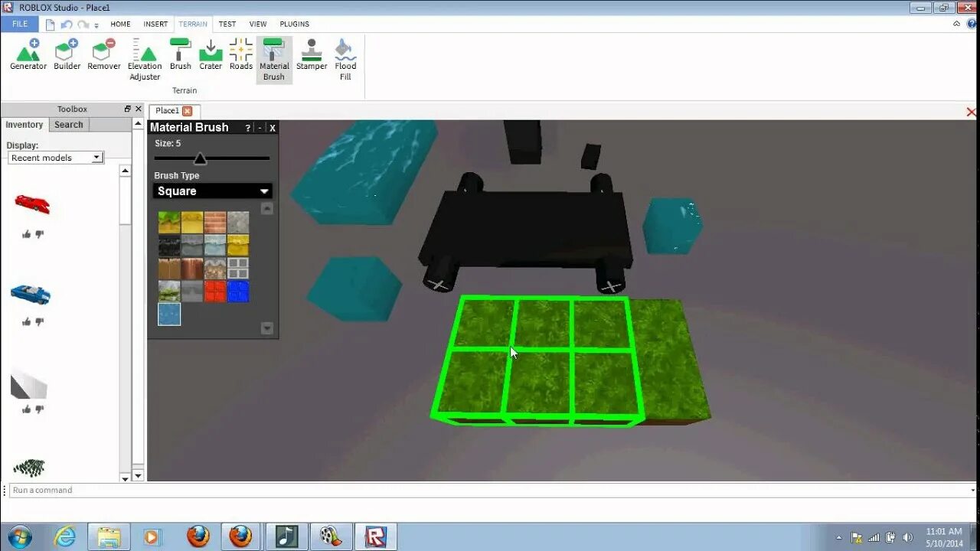This screenshot has width=980, height=551.
Task: Pick the sand material swatch
Action: pyautogui.click(x=192, y=223)
